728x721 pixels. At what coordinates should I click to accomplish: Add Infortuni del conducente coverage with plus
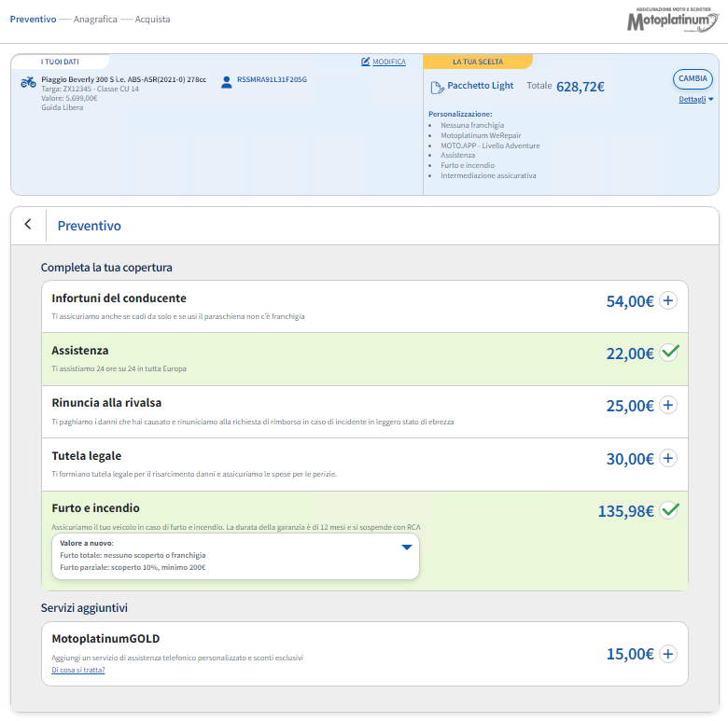pos(668,300)
